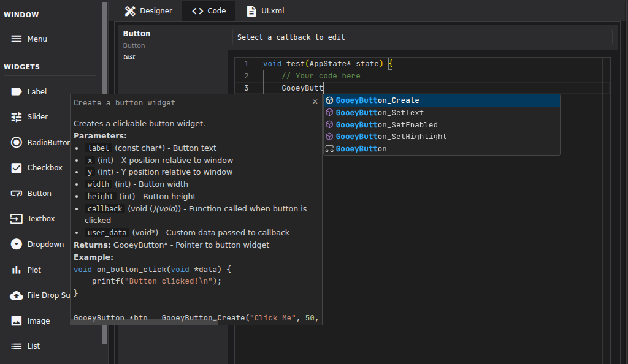Select the Button widget icon
This screenshot has height=364, width=628.
tap(17, 193)
